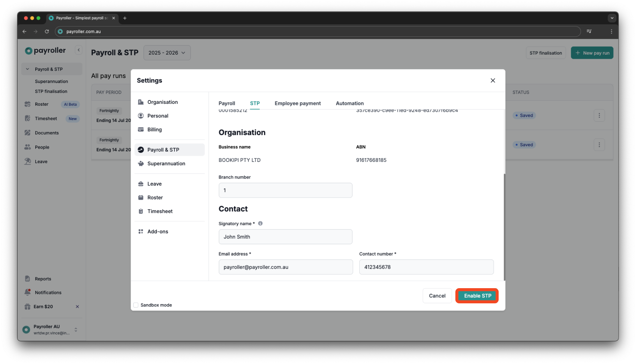
Task: Open Organisation settings section
Action: coord(170,102)
